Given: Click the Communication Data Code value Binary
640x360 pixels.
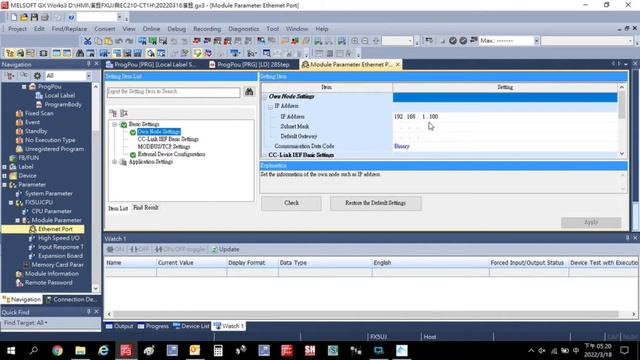Looking at the screenshot, I should tap(402, 146).
